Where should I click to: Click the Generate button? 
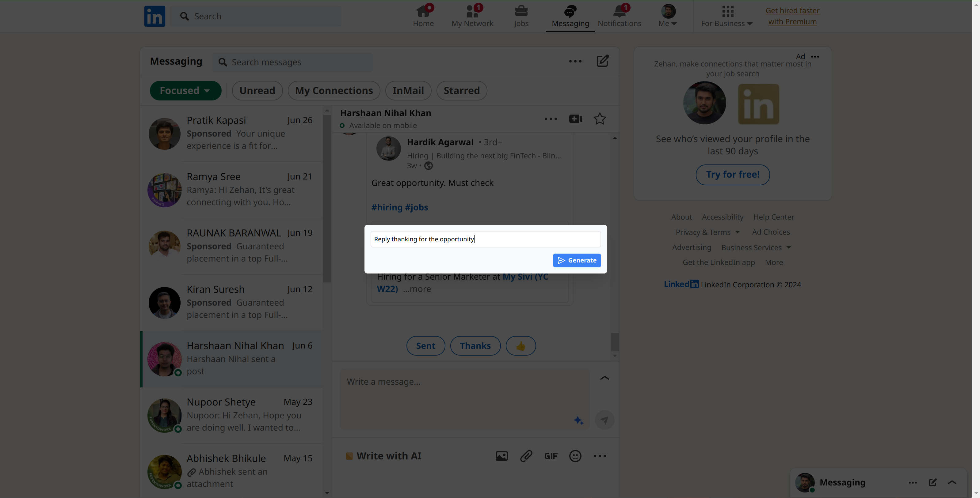point(577,260)
